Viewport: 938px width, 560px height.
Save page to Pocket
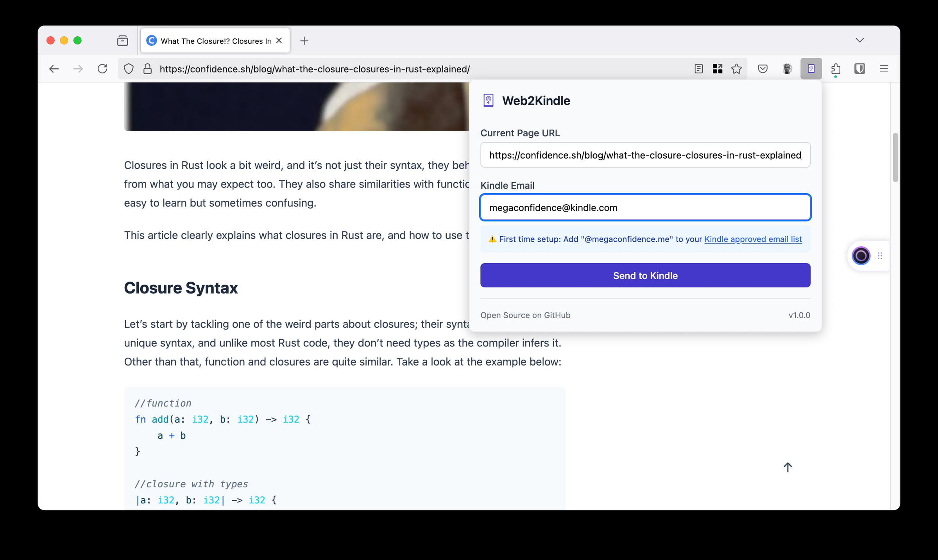coord(763,69)
